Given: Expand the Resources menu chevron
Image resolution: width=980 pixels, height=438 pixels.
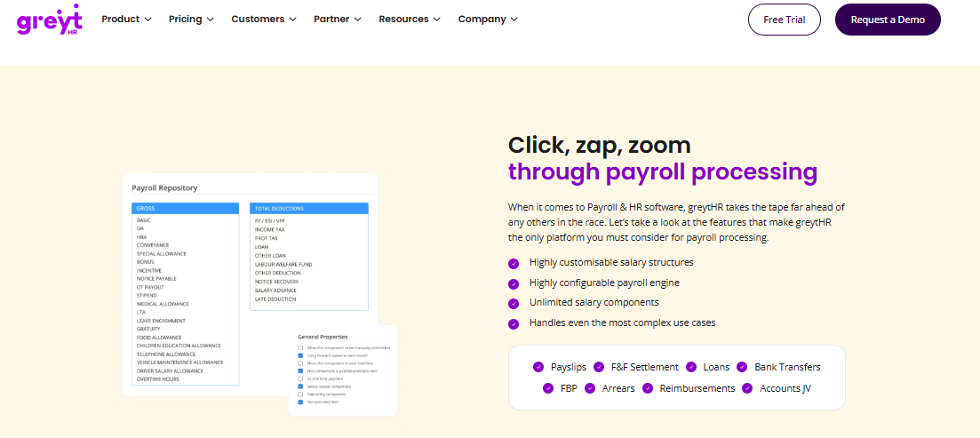Looking at the screenshot, I should pos(437,20).
